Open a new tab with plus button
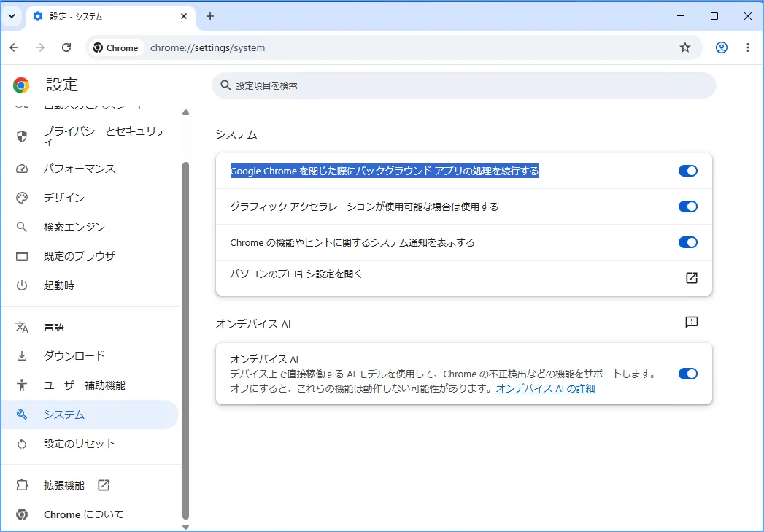Screen dimensions: 764x532 coord(210,16)
